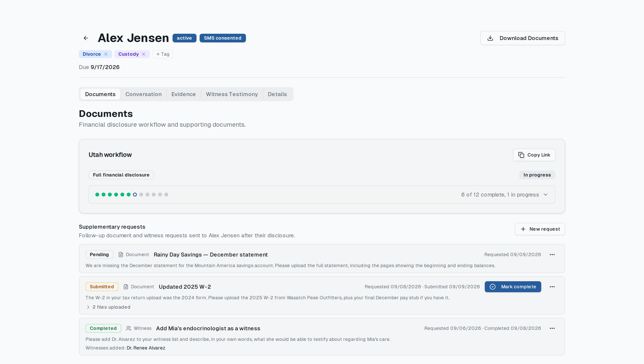
Task: Open the Updated 2025 W-2 title
Action: (x=185, y=287)
